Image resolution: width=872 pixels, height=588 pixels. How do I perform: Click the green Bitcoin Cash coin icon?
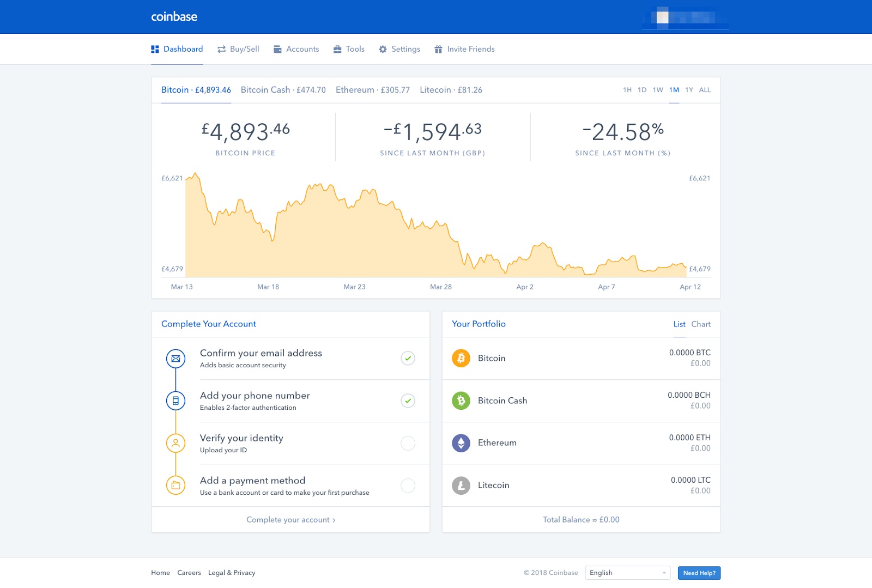point(461,401)
